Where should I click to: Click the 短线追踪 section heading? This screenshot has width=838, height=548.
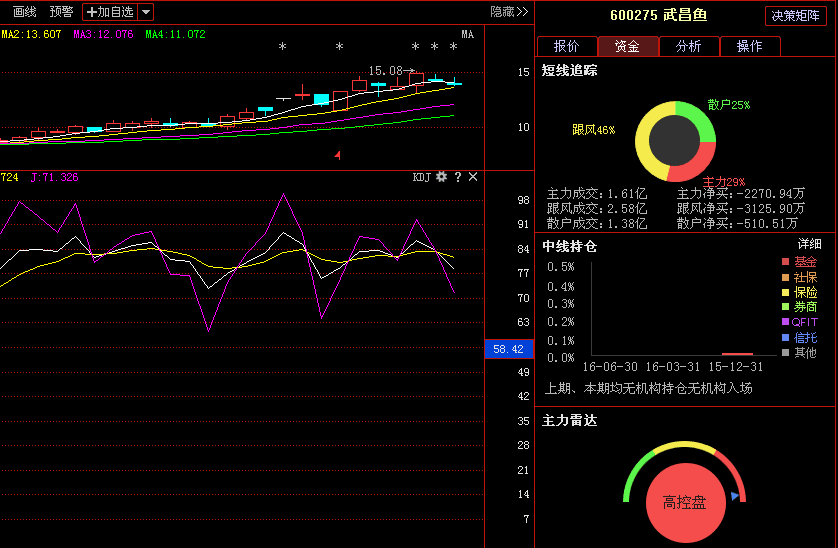pos(570,71)
